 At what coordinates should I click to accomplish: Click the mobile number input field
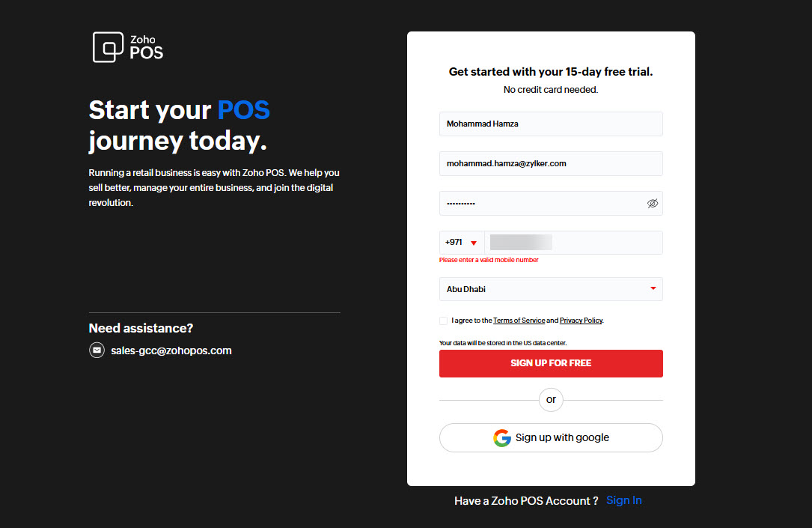pyautogui.click(x=573, y=243)
